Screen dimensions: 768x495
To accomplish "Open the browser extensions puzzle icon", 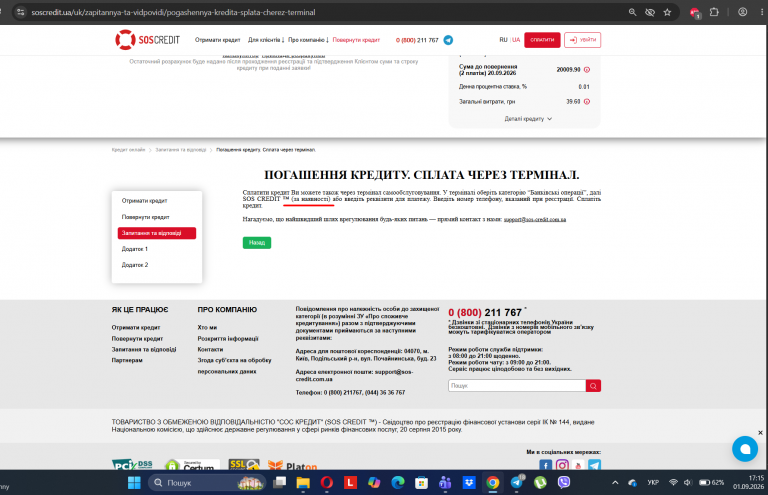I will [x=714, y=12].
